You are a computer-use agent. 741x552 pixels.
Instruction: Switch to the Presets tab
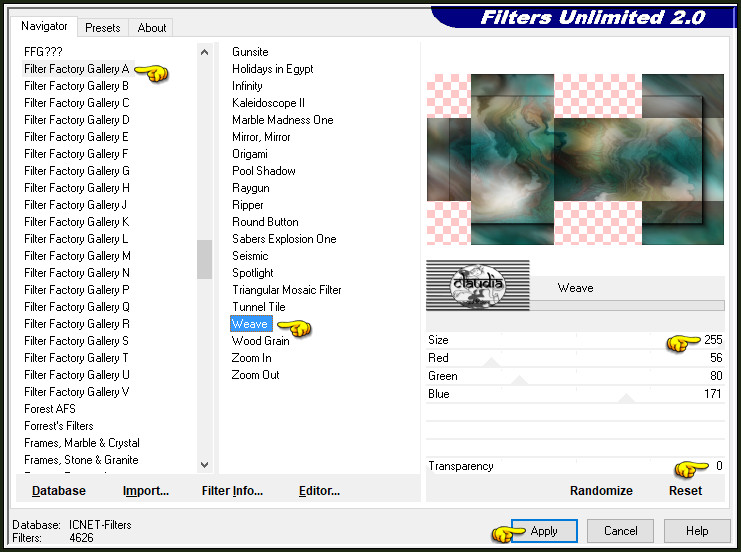103,28
